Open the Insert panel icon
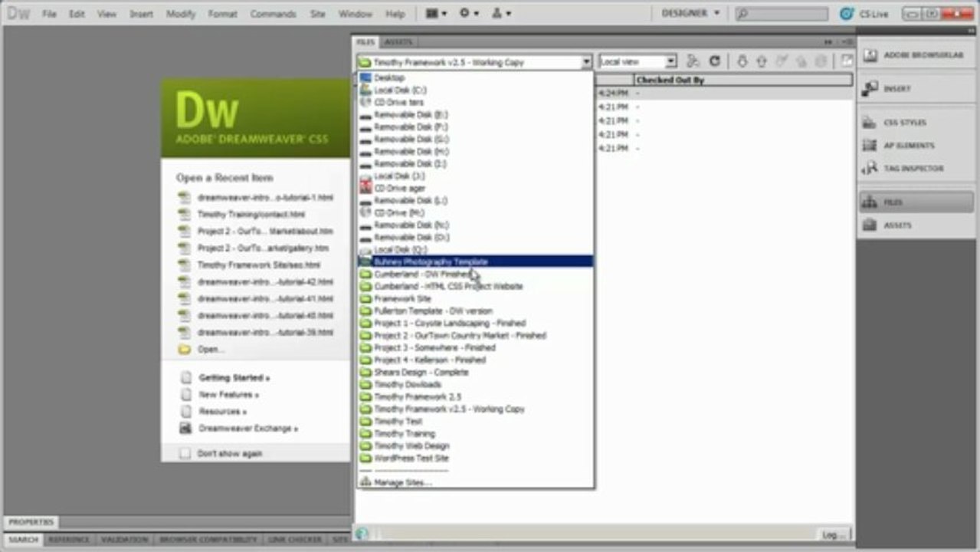Screen dimensions: 980x552 point(869,89)
